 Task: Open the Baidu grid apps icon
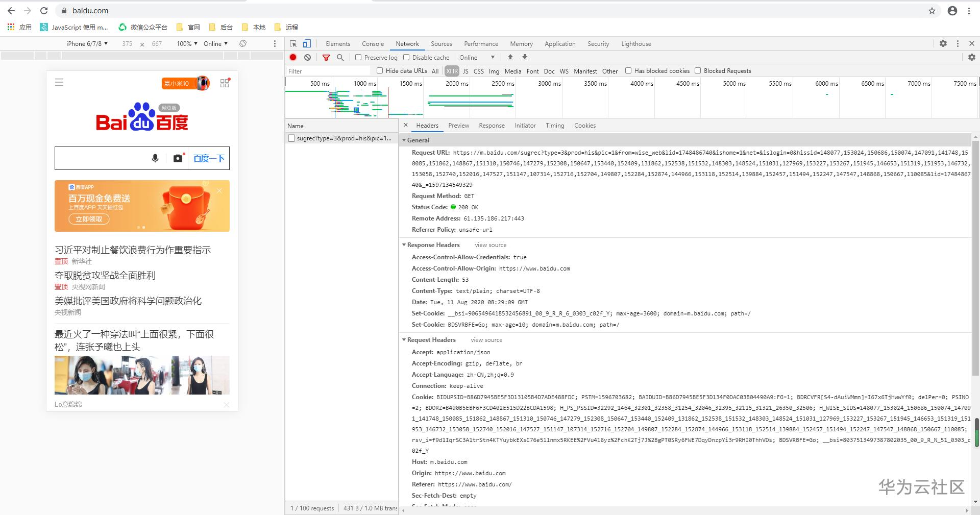[225, 83]
